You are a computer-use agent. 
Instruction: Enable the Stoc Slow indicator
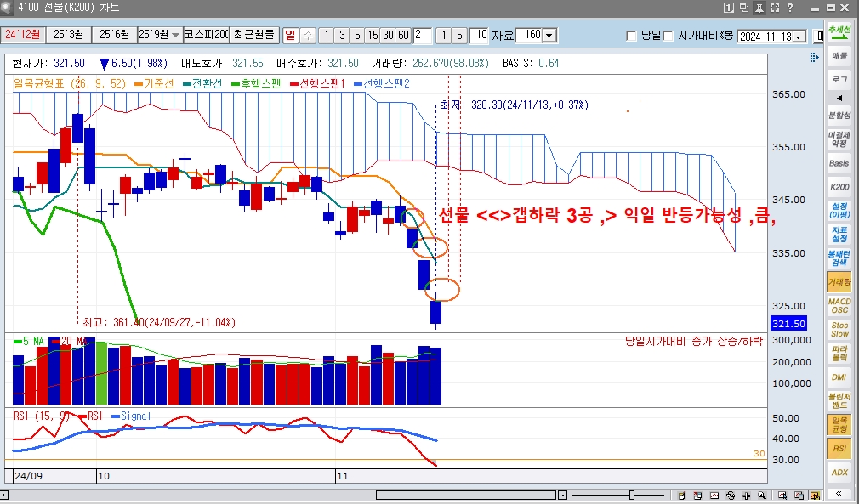[x=839, y=330]
